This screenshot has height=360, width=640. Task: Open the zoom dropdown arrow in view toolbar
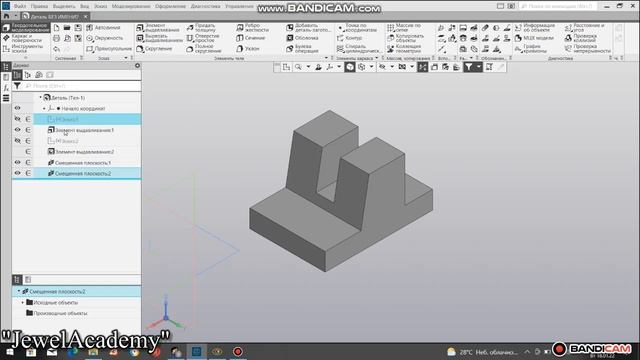point(308,67)
